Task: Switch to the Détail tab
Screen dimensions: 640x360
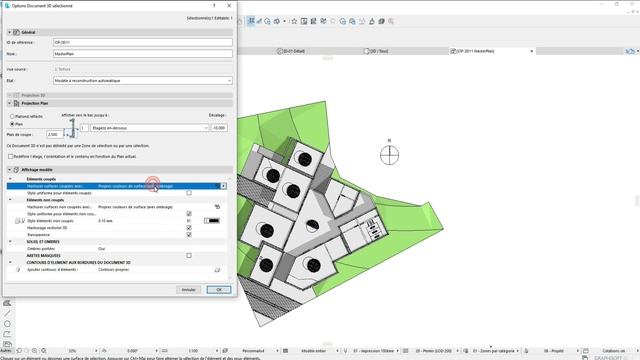Action: coord(291,51)
